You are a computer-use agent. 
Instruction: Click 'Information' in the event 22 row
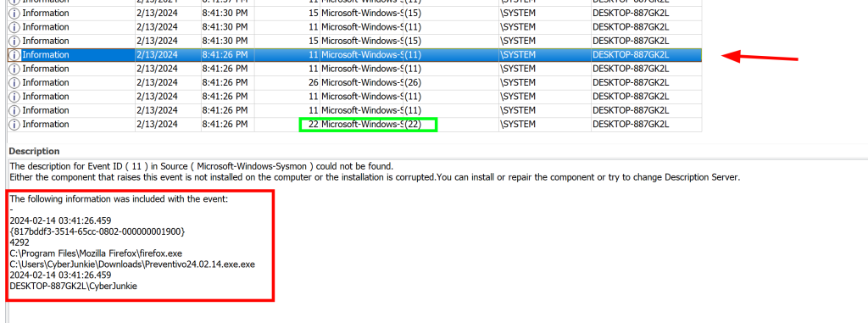tap(46, 124)
